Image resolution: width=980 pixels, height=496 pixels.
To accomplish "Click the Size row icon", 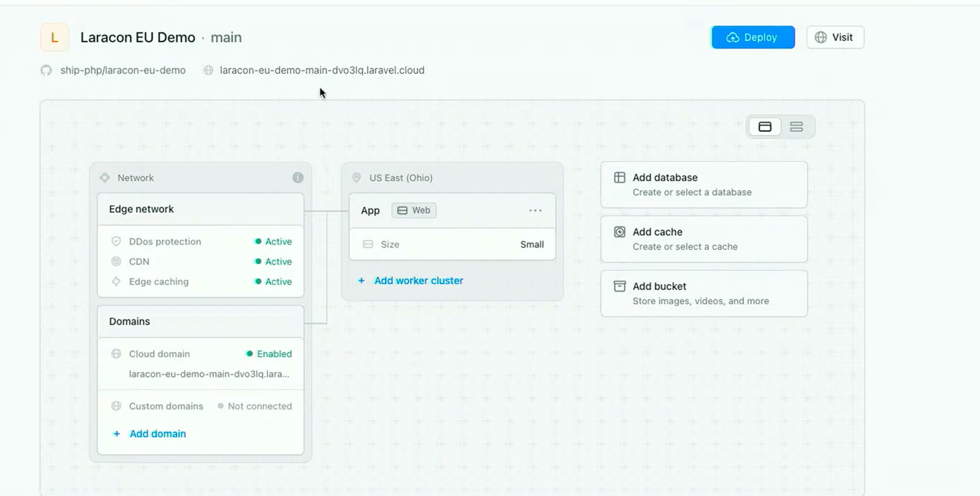I will pyautogui.click(x=368, y=244).
